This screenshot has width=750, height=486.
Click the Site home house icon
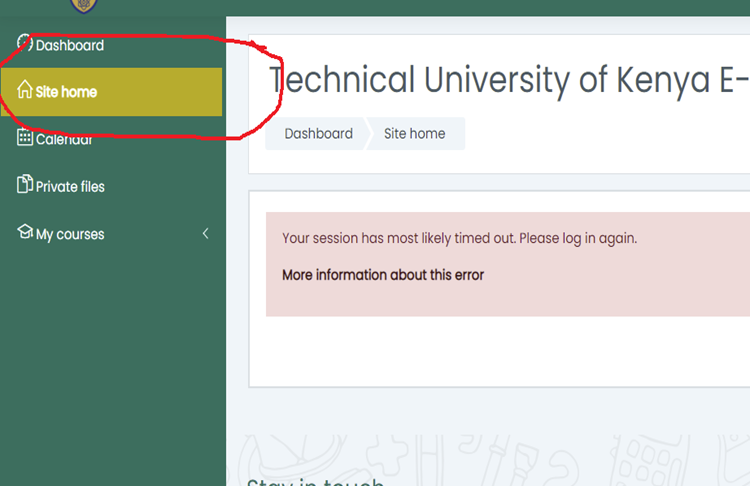coord(25,89)
